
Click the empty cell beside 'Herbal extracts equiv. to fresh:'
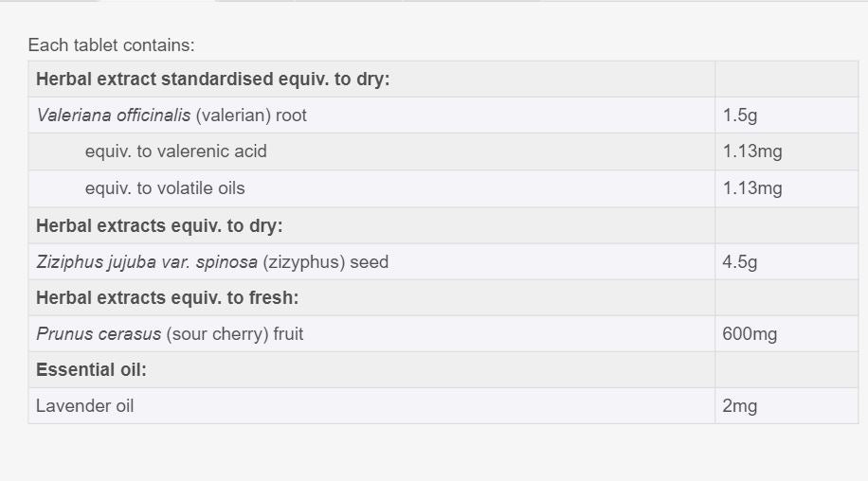(x=785, y=298)
